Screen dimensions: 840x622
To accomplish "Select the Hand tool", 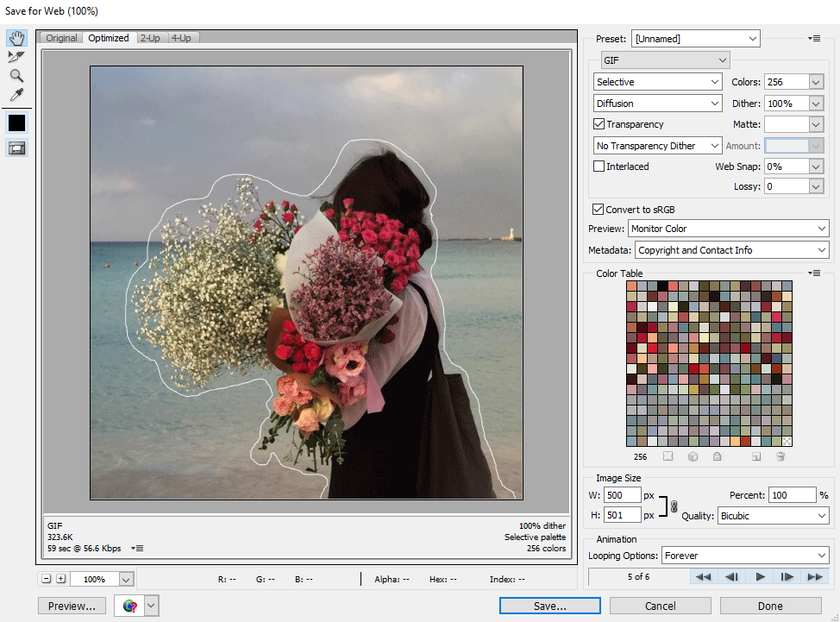I will [x=16, y=38].
